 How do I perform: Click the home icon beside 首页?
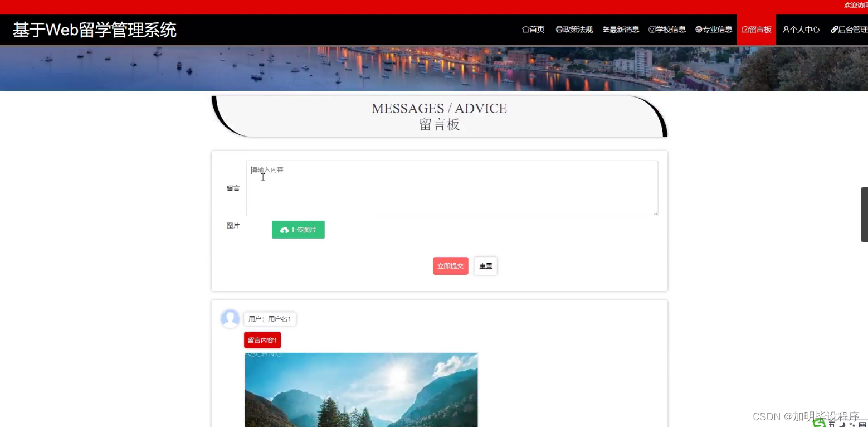pos(526,30)
